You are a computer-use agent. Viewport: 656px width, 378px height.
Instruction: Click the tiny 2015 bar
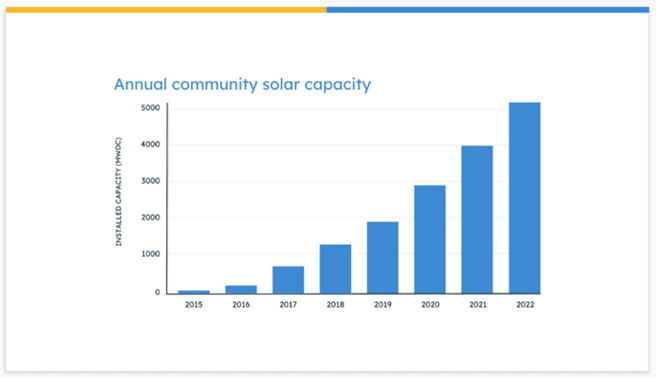click(194, 292)
